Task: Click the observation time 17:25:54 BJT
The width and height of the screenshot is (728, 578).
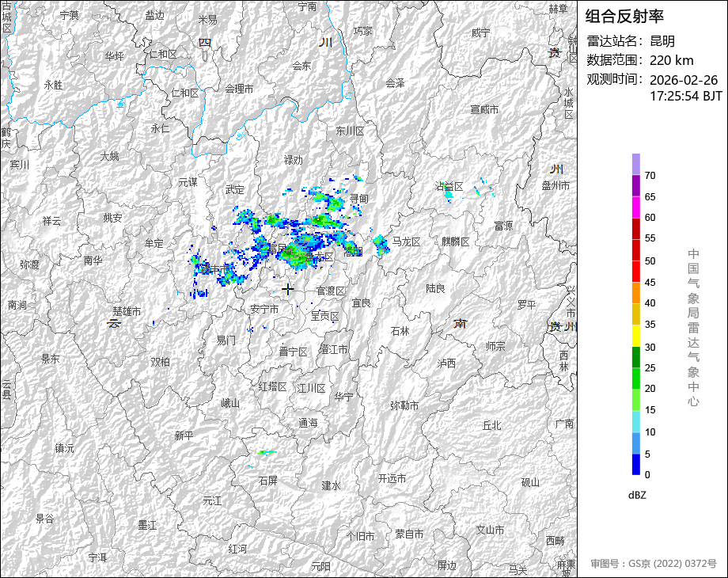Action: pos(685,96)
